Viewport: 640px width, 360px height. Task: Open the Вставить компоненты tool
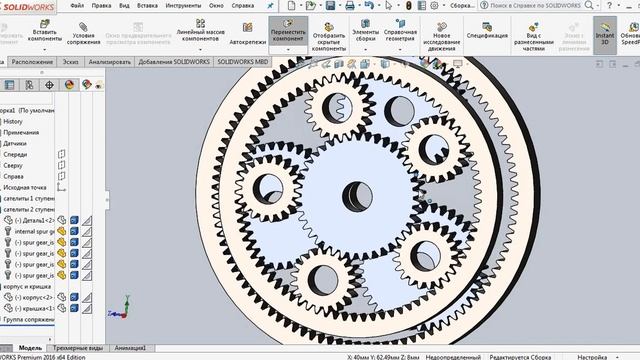click(x=45, y=31)
